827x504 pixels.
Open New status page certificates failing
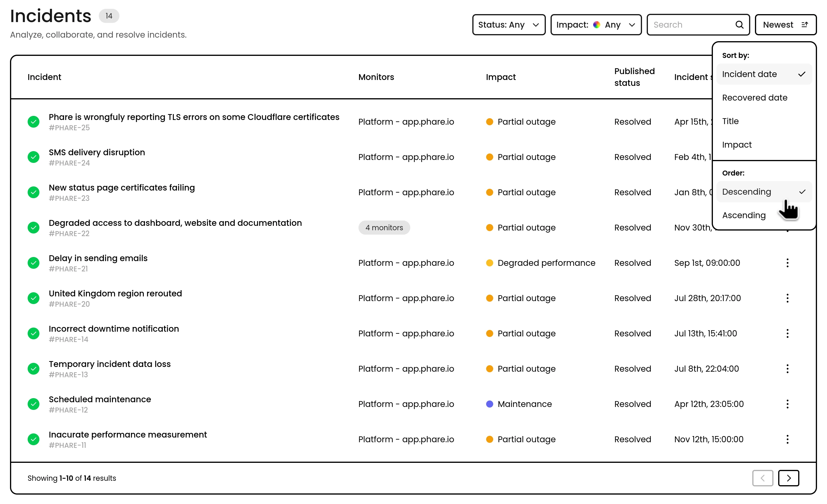pyautogui.click(x=121, y=187)
